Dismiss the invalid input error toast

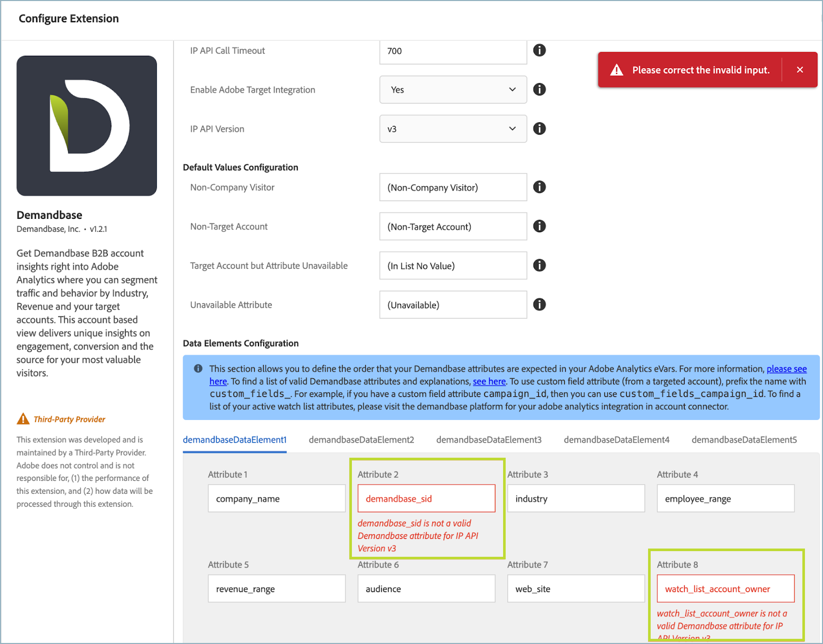point(800,70)
